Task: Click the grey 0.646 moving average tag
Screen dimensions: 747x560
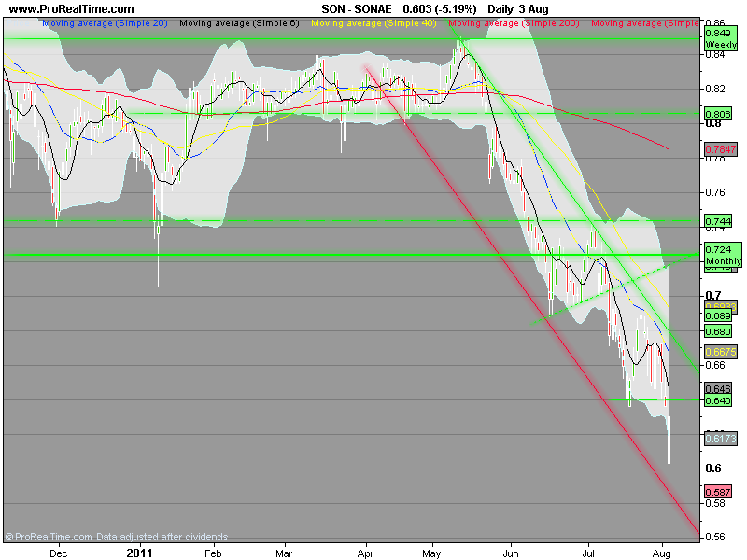Action: [717, 389]
